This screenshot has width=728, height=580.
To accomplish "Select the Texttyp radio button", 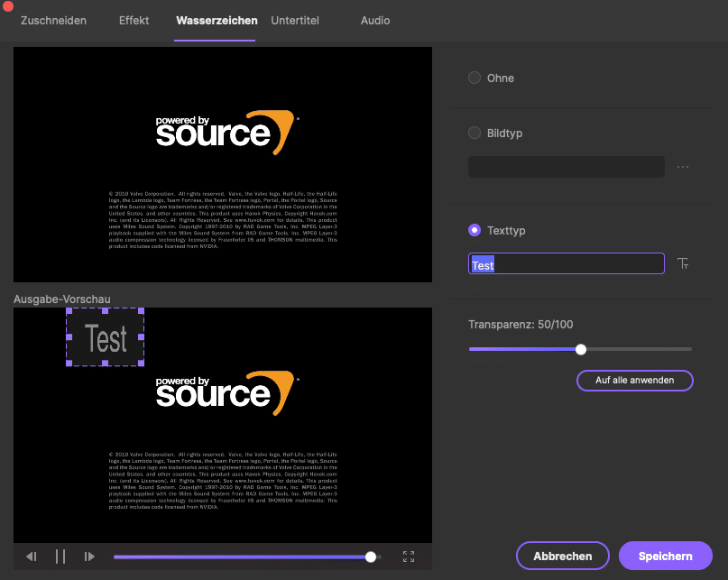I will coord(475,231).
